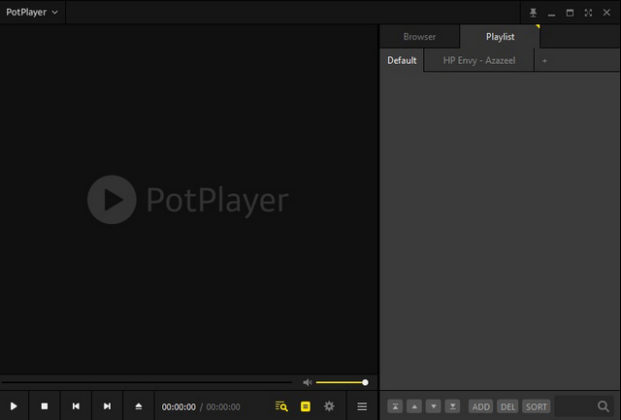Open a file with the eject button
The width and height of the screenshot is (621, 420).
pos(138,406)
